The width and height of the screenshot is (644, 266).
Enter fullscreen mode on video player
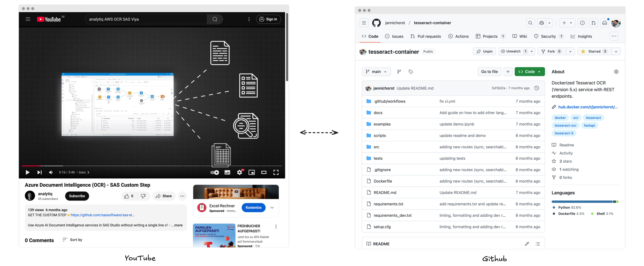[276, 172]
